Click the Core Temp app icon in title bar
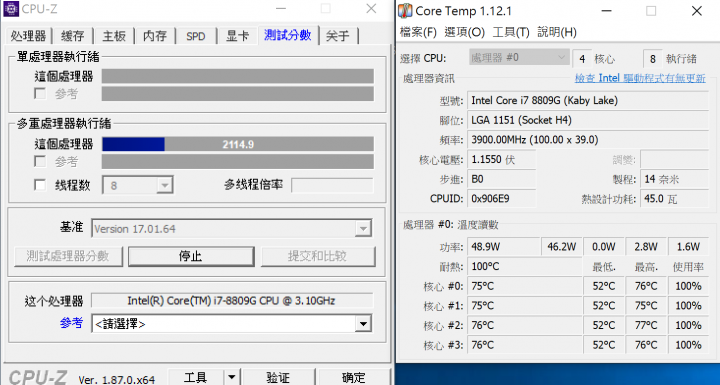 click(x=405, y=11)
